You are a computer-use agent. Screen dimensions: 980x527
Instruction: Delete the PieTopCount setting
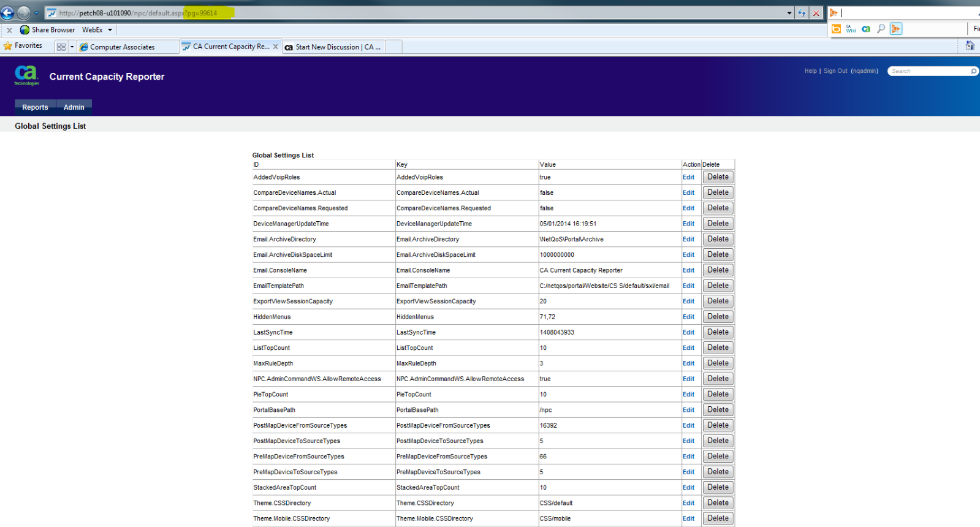click(x=718, y=394)
